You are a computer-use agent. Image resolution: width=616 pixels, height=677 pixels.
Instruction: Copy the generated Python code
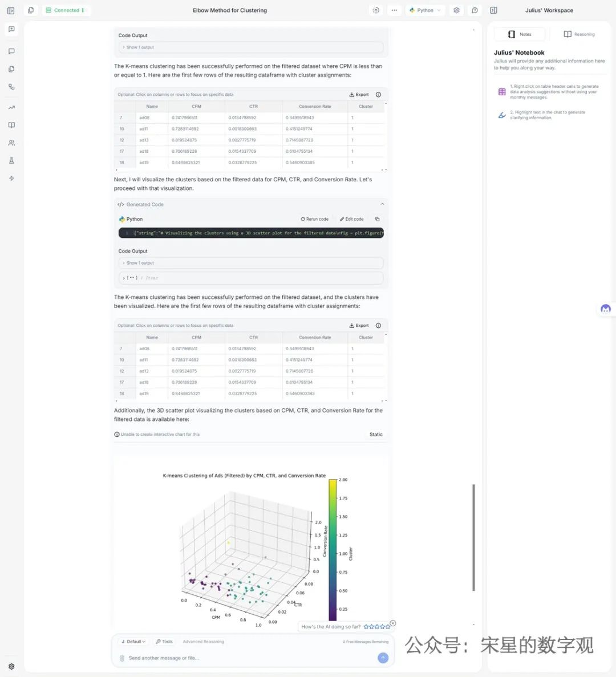[377, 219]
